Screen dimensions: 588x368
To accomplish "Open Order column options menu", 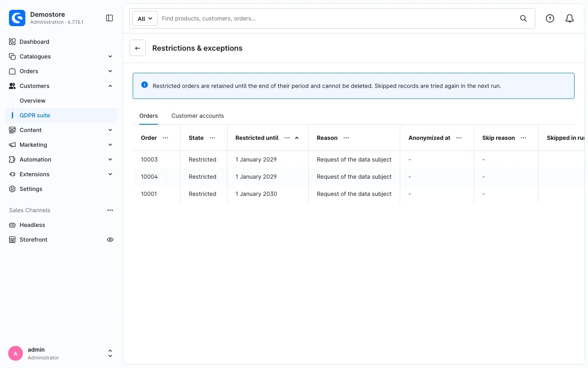I will click(x=165, y=138).
